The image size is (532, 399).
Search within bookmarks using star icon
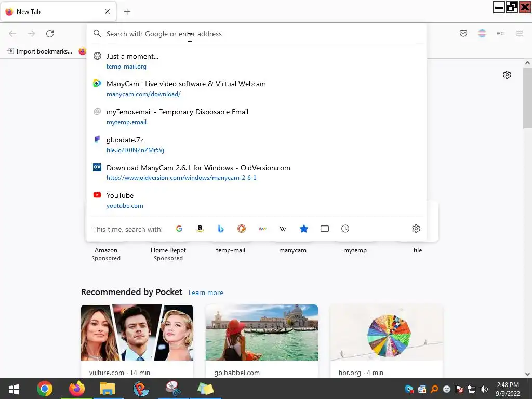pyautogui.click(x=303, y=229)
